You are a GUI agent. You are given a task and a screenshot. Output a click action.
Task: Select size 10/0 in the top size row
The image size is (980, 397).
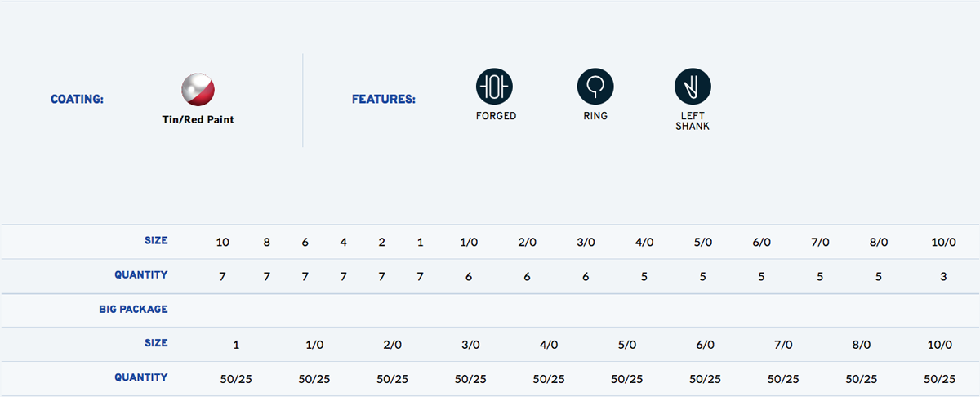[943, 242]
